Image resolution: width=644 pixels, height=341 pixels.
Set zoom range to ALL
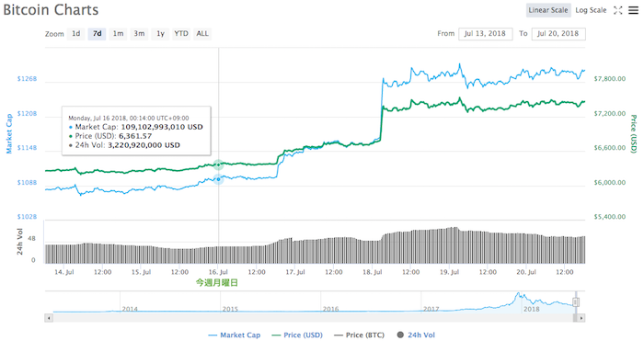click(202, 34)
